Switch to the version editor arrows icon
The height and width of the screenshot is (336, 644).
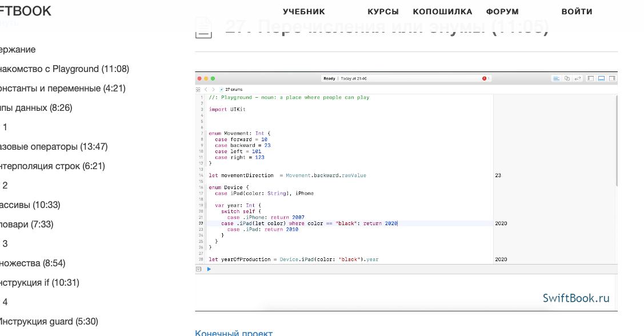click(578, 78)
